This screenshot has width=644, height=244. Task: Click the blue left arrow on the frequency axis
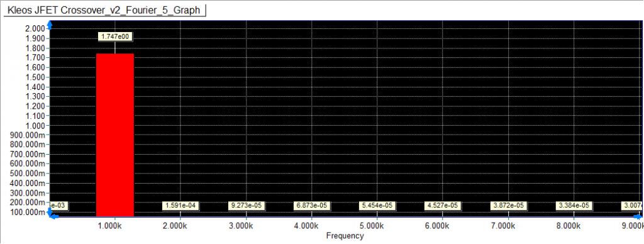54,216
